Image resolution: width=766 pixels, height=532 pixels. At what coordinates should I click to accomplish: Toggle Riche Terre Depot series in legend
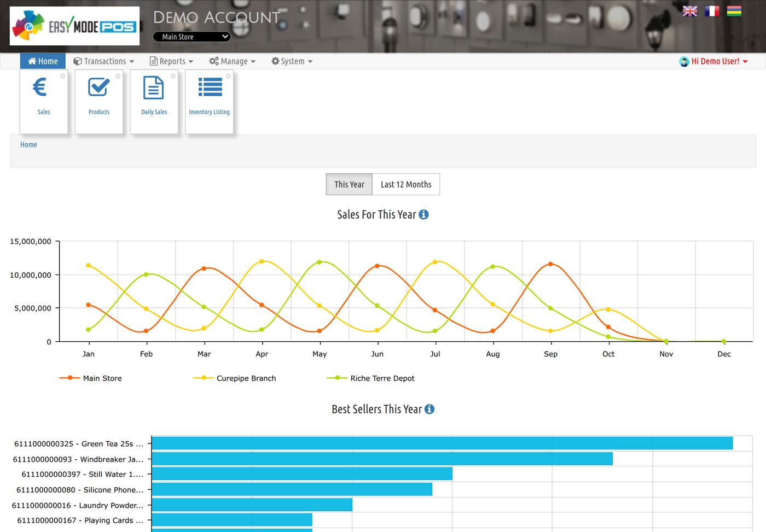(x=371, y=378)
